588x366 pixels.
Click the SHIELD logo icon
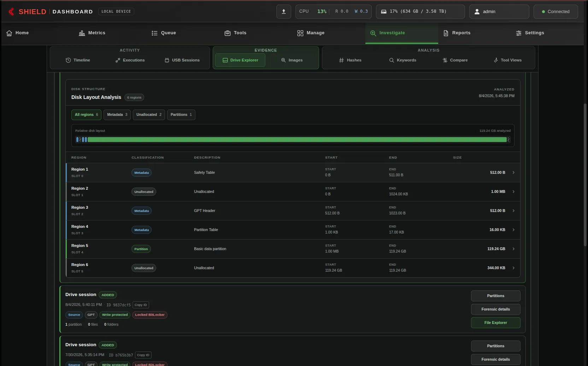click(11, 12)
